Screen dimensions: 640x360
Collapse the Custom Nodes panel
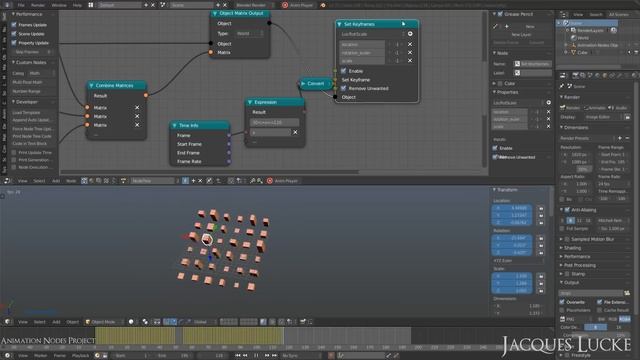click(x=13, y=62)
